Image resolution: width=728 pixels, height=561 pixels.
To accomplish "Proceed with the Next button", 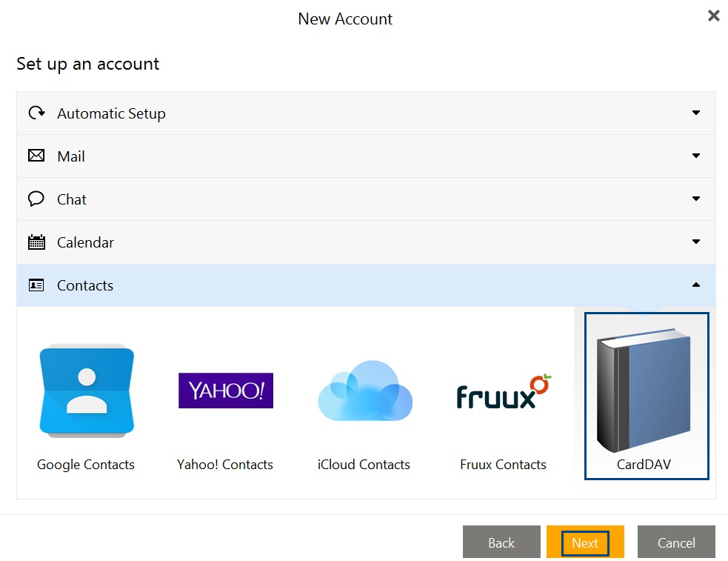I will coord(585,542).
